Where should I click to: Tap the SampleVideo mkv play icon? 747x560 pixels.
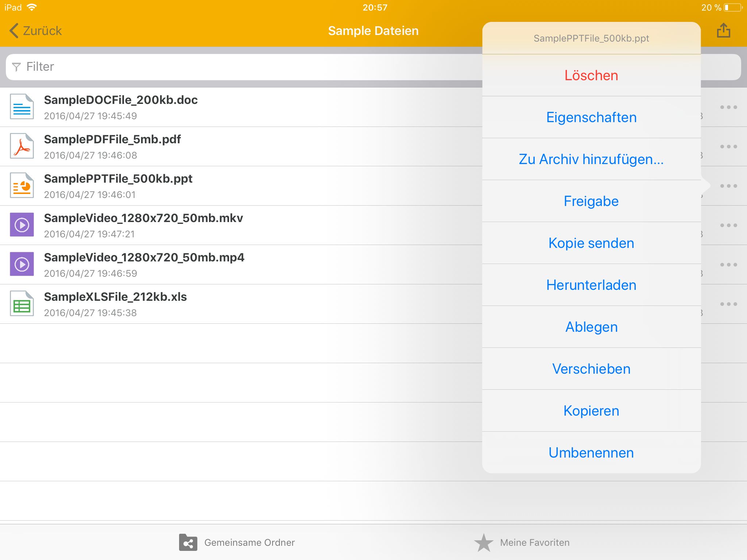(x=22, y=225)
